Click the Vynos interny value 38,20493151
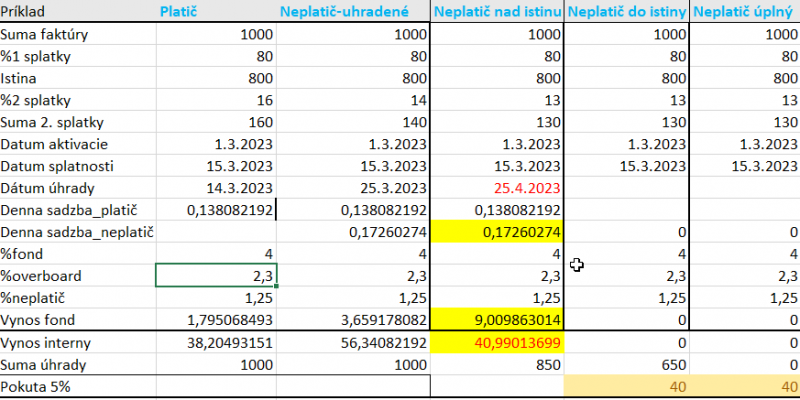 tap(215, 343)
